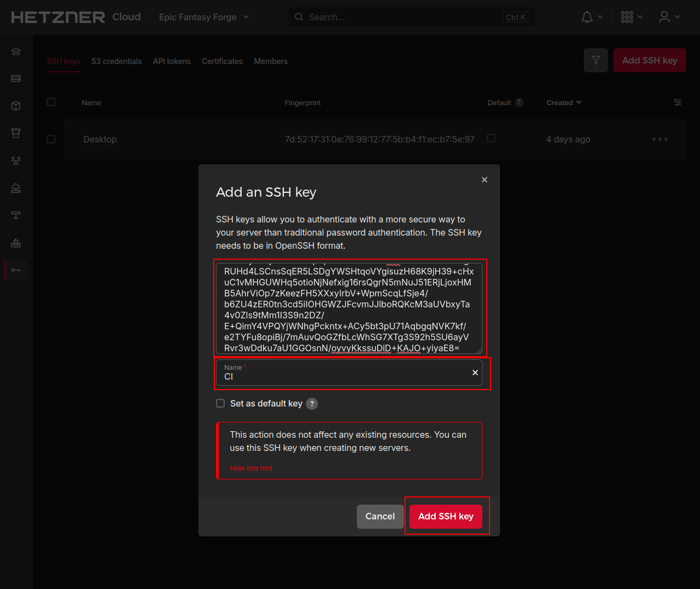Viewport: 700px width, 589px height.
Task: Open Desktop key three-dot menu
Action: [x=660, y=139]
